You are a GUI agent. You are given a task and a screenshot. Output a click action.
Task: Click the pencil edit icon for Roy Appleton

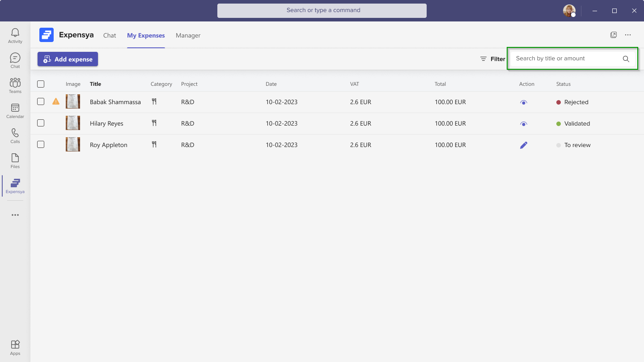[524, 145]
